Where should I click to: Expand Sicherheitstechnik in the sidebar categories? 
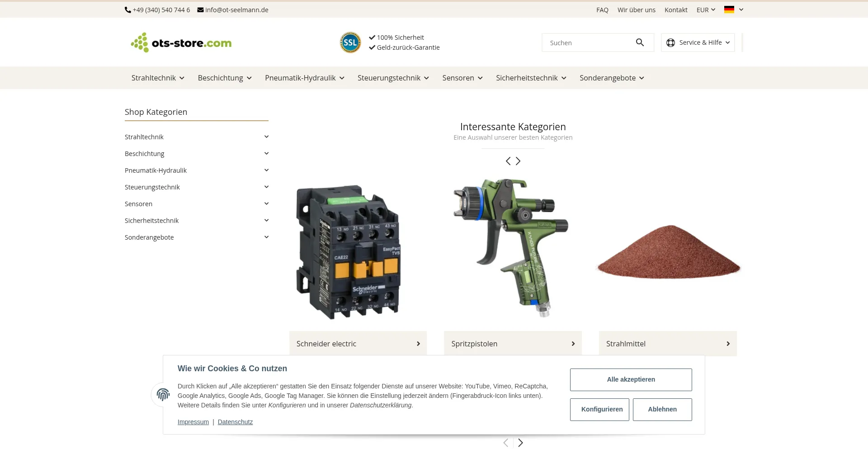pos(266,220)
